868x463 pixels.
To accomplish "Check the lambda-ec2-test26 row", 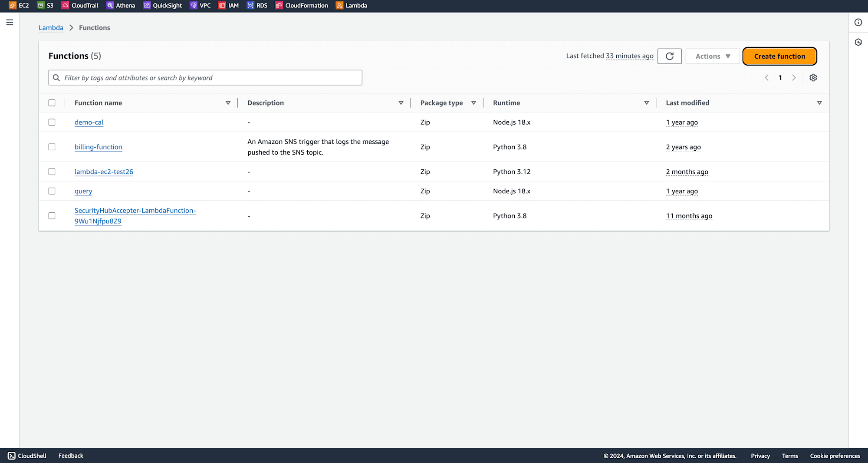I will [x=52, y=172].
